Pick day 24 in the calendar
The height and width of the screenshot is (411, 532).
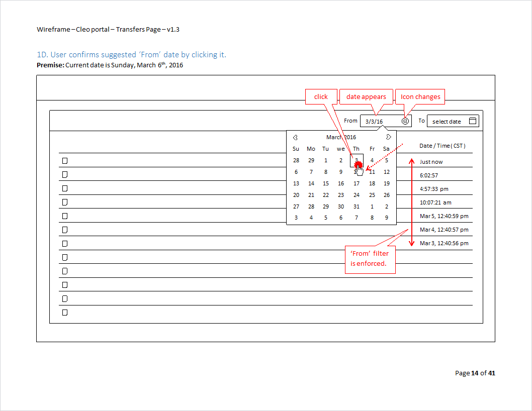point(356,195)
